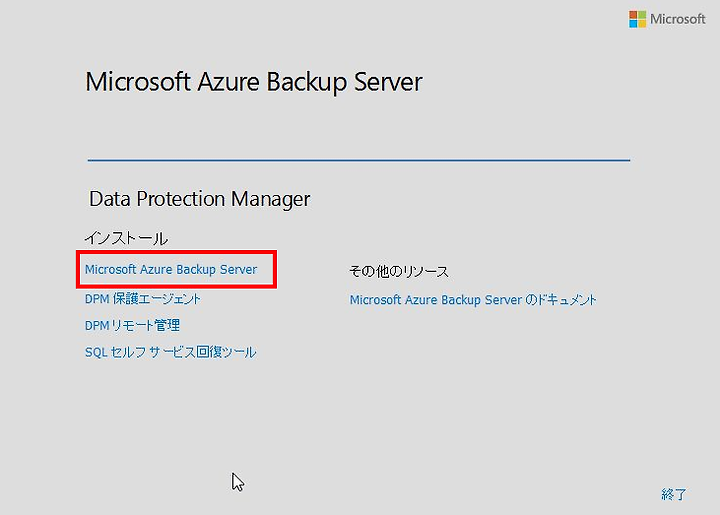Click the インストール section label
Screen dimensions: 720x515
point(126,238)
